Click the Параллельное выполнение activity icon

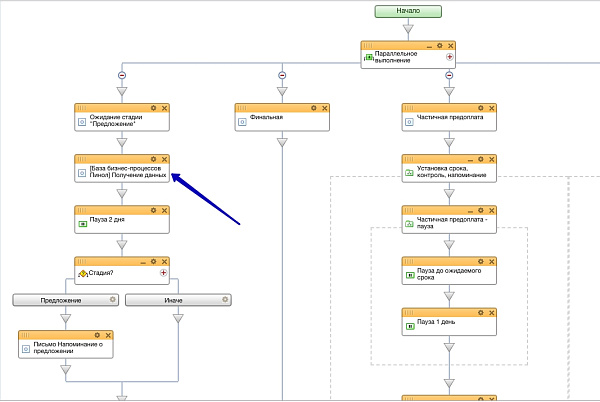tap(368, 57)
